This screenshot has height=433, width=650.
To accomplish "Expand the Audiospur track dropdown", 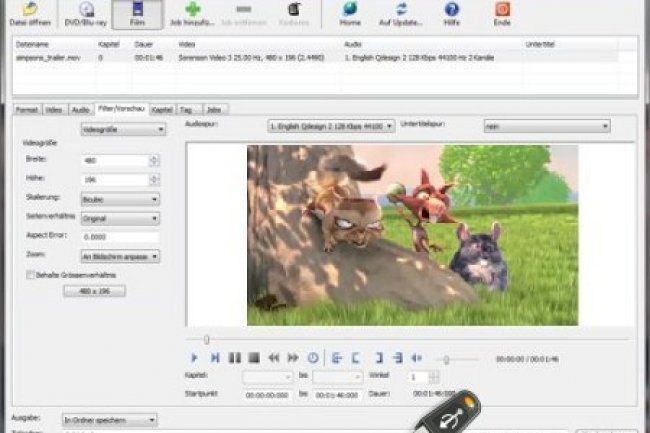I will coord(331,126).
